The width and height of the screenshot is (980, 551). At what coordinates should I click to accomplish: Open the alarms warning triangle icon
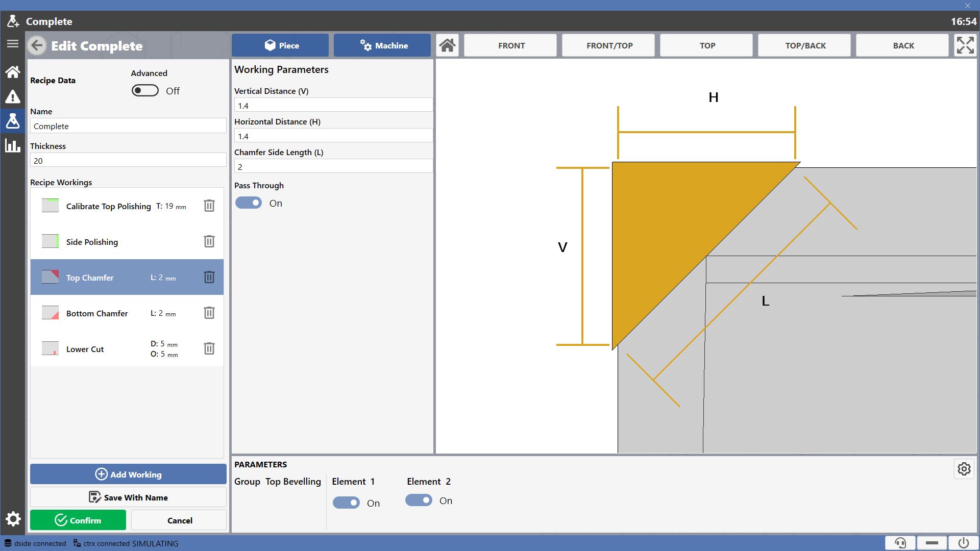[13, 96]
